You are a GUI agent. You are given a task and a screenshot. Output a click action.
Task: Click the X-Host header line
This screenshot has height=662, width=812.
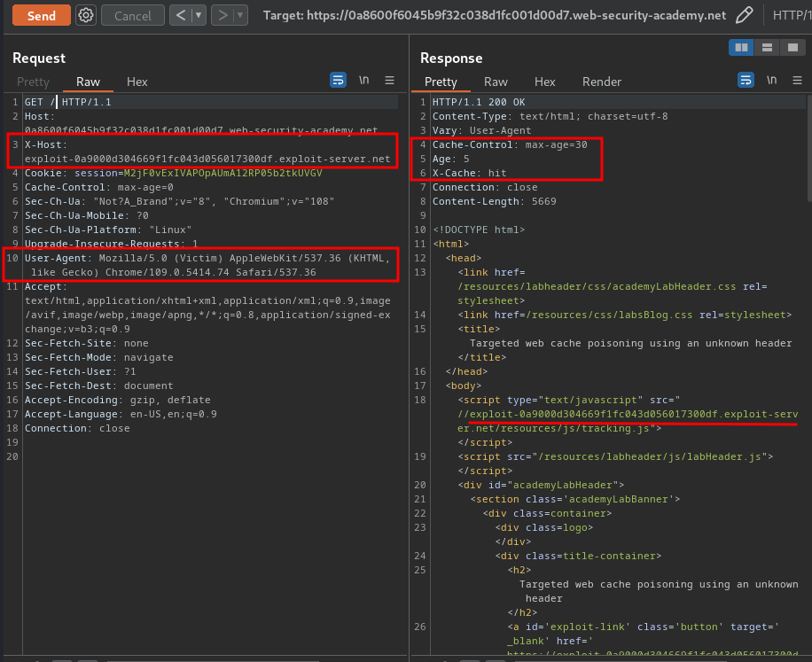207,152
